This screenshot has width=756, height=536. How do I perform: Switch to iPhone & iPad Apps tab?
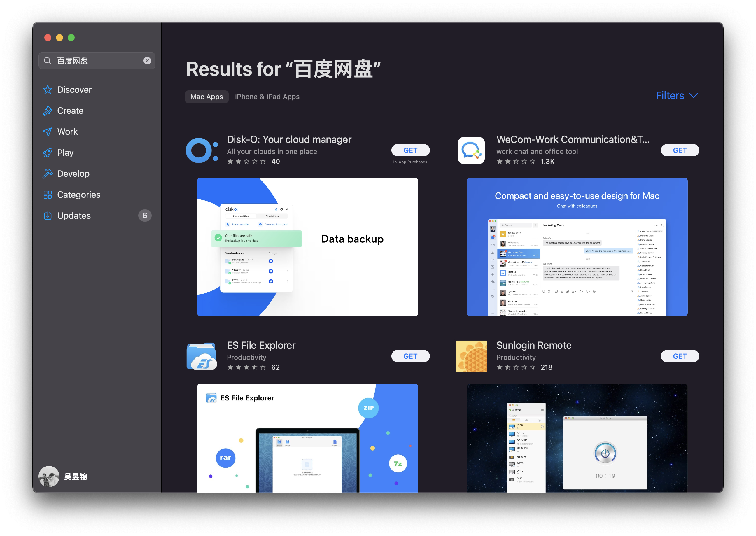(x=267, y=97)
